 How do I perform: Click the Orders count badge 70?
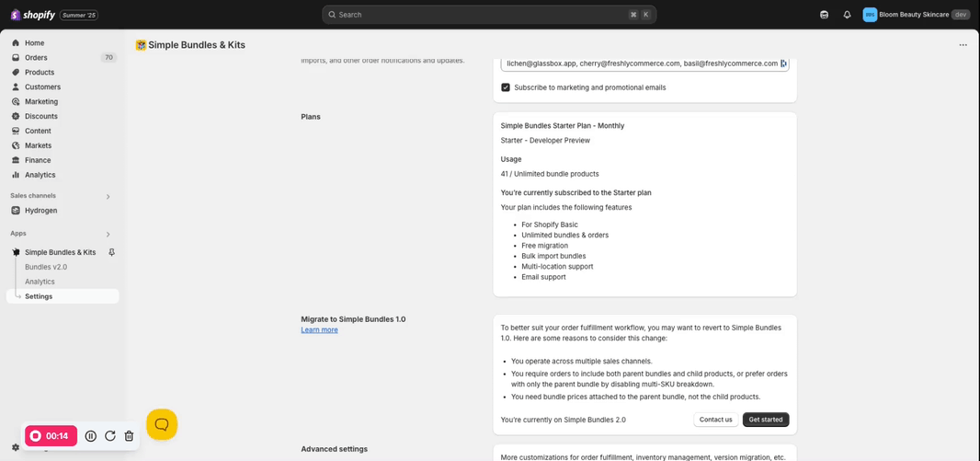tap(108, 58)
